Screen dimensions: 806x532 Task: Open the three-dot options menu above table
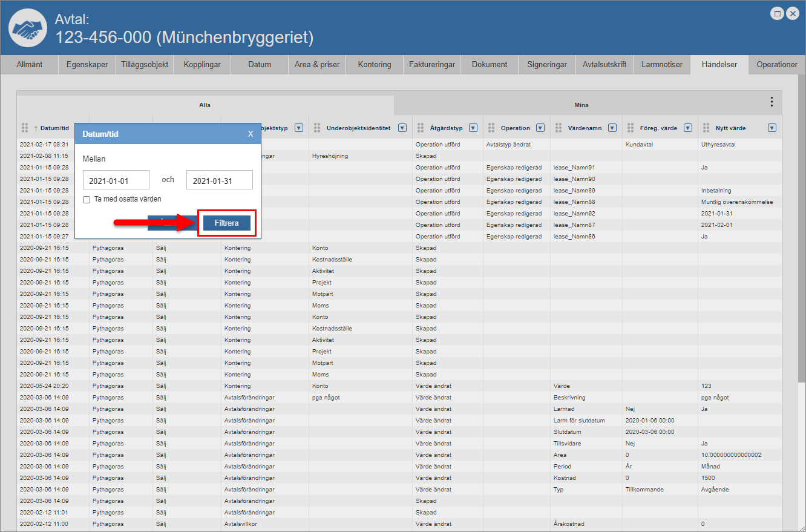(771, 102)
